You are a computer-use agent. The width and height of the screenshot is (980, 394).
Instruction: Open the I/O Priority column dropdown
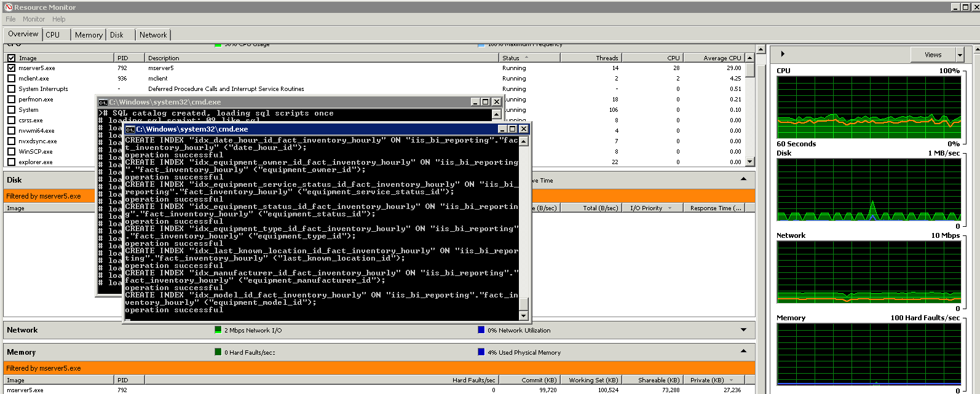coord(670,208)
